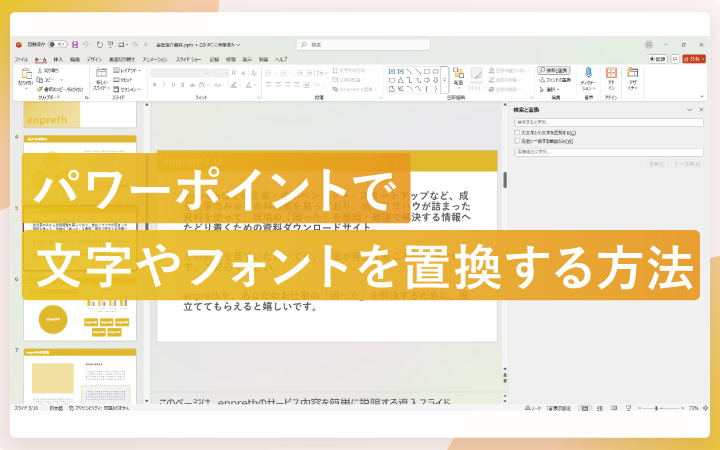Click the Find and Replace (検索と置換) button
Image resolution: width=720 pixels, height=450 pixels.
click(x=554, y=70)
